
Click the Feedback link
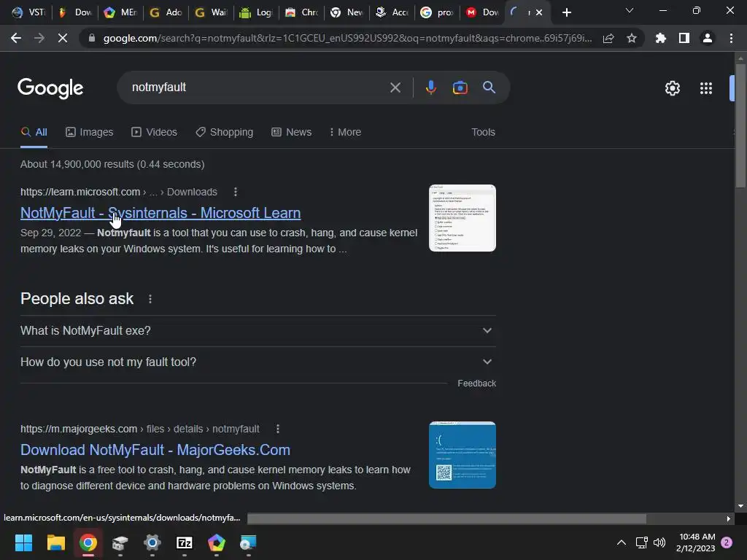(x=476, y=384)
